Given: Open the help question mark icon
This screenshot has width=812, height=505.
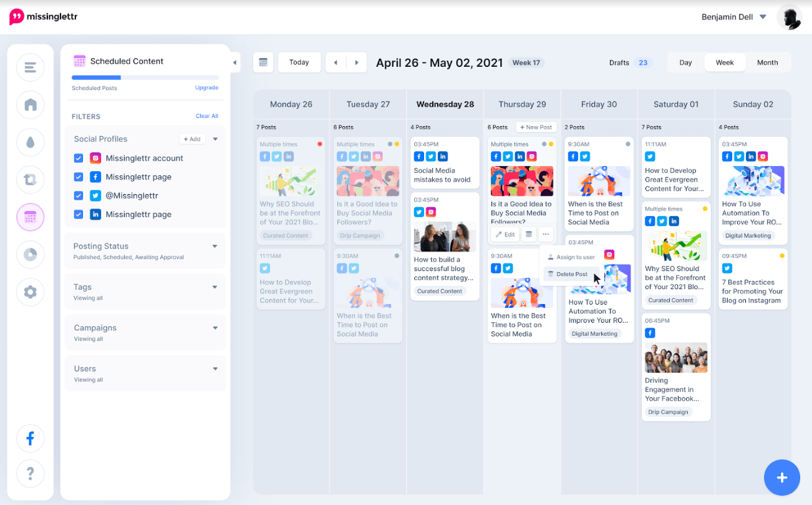Looking at the screenshot, I should [31, 474].
